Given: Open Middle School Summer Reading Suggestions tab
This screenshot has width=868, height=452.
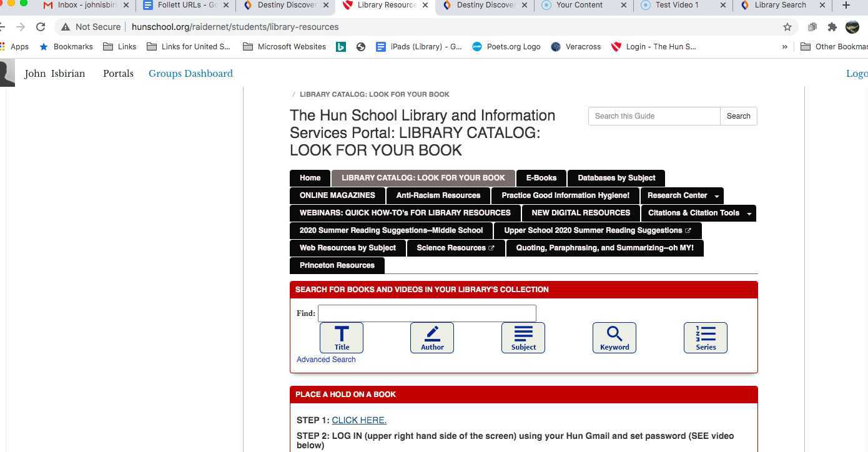Looking at the screenshot, I should 391,230.
